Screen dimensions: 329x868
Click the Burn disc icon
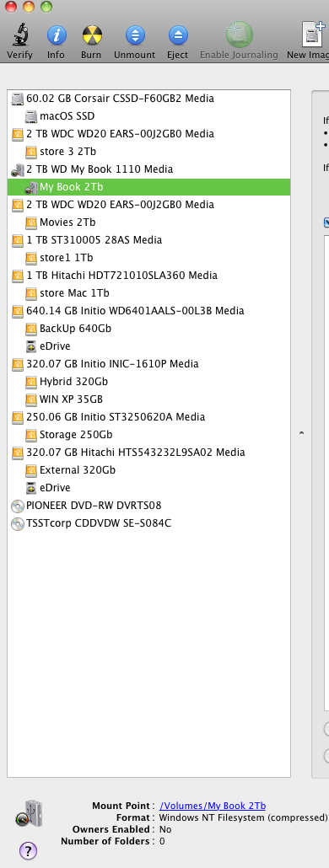pos(92,35)
